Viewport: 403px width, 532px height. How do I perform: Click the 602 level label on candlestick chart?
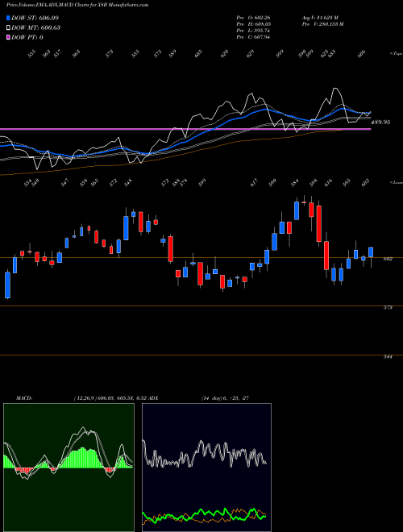388,259
